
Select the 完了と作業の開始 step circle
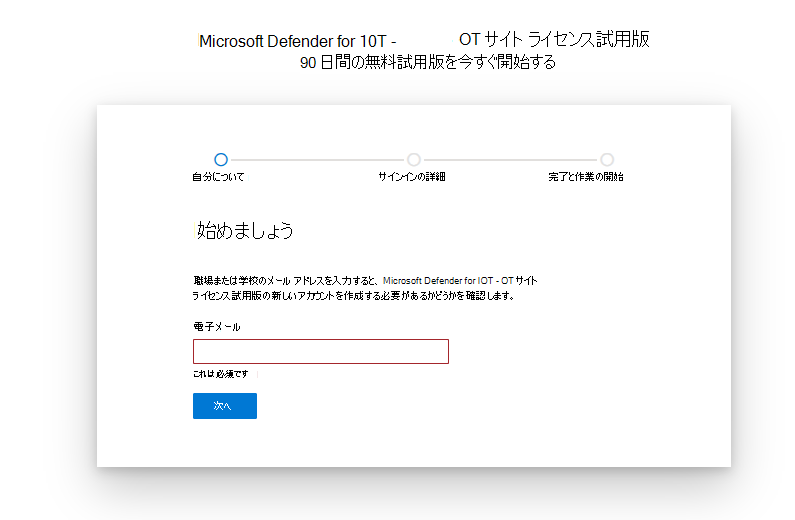[x=607, y=160]
